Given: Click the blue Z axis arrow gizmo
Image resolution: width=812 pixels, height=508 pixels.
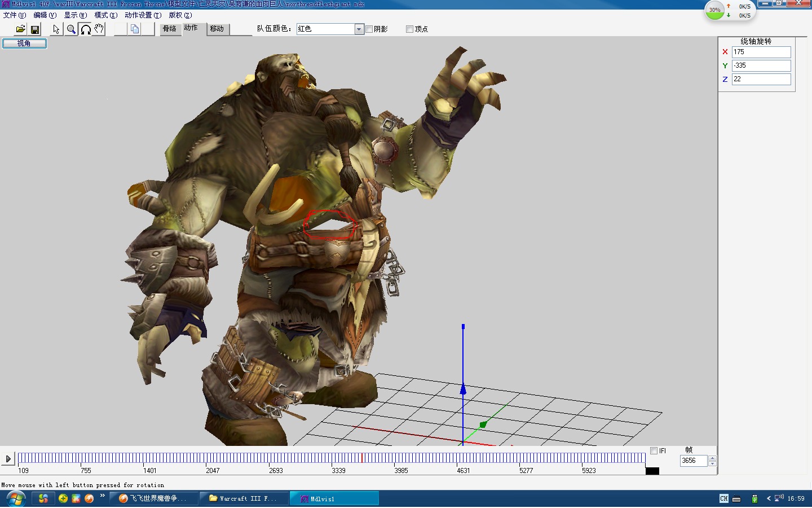Looking at the screenshot, I should pyautogui.click(x=463, y=389).
